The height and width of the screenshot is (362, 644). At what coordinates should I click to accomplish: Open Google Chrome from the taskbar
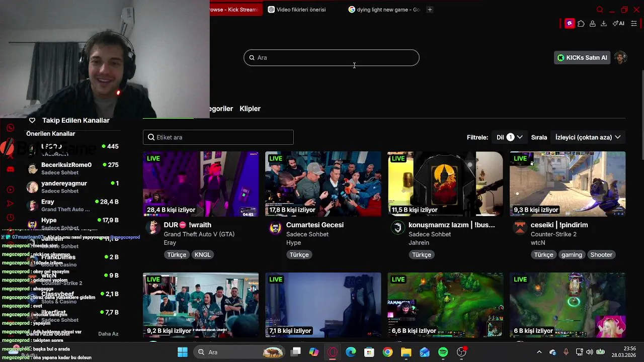click(387, 352)
